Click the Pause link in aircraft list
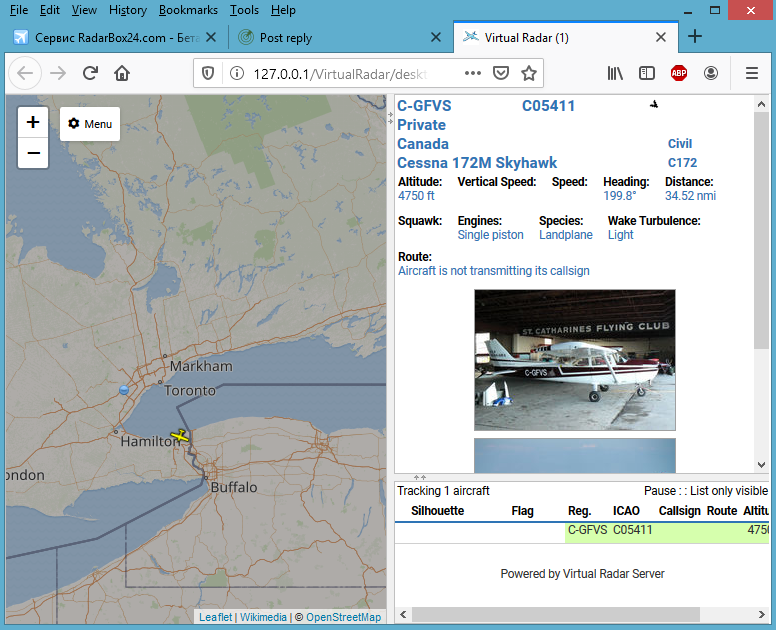 (x=660, y=490)
